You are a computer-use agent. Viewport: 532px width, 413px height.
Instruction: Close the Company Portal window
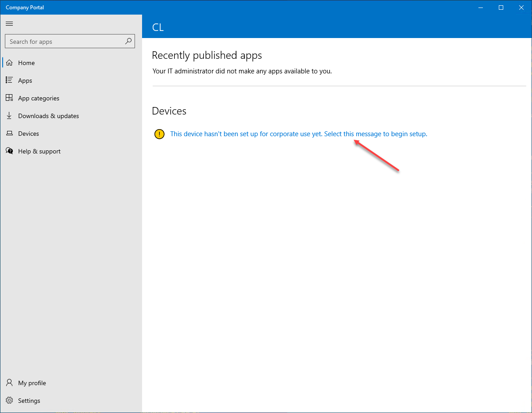click(521, 8)
